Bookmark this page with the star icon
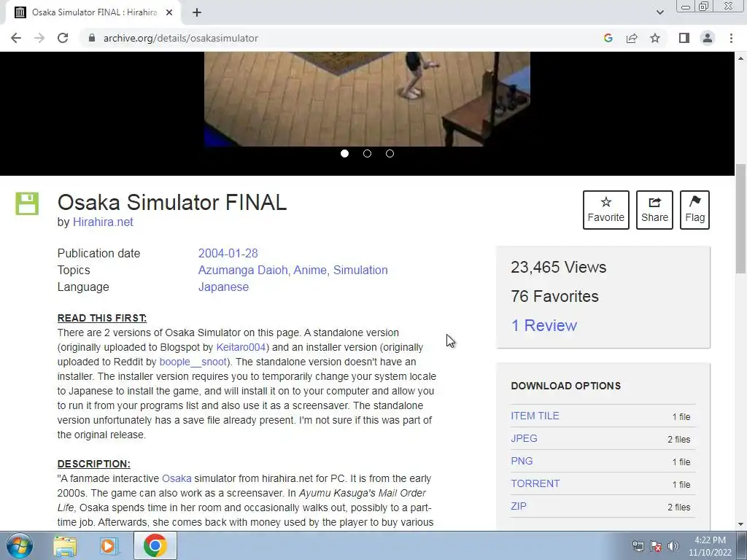747x560 pixels. tap(655, 38)
